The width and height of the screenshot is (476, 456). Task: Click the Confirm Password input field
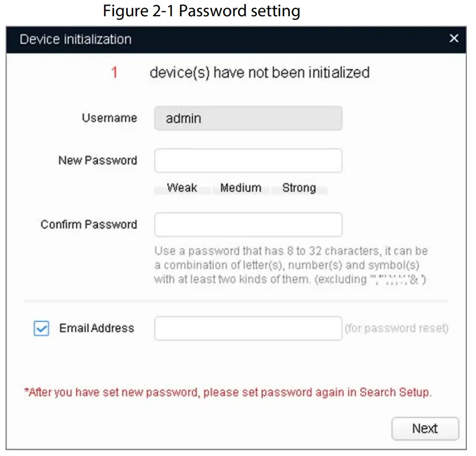click(x=248, y=224)
